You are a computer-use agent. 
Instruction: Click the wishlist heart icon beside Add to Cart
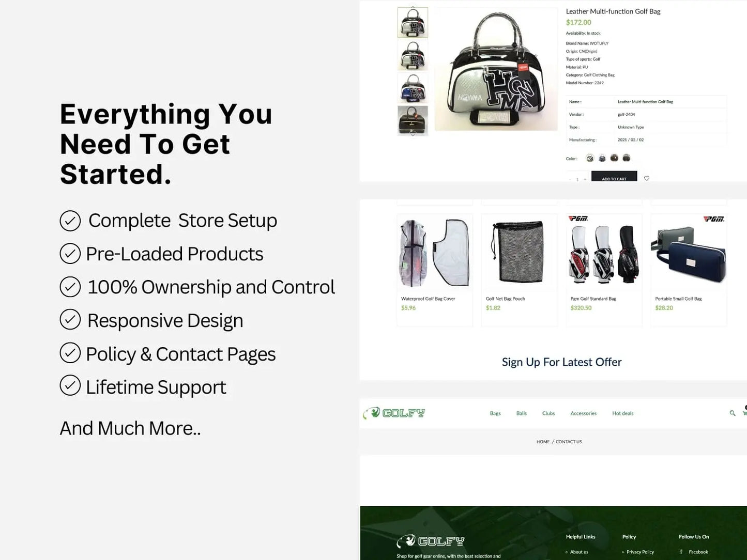(x=647, y=178)
